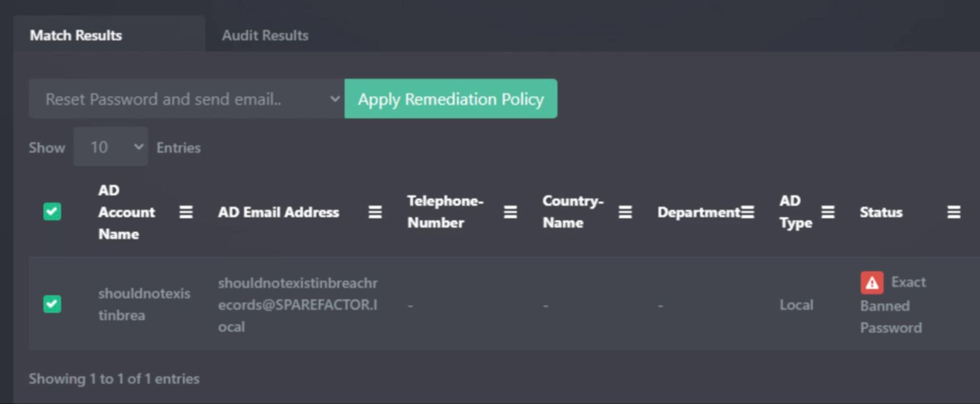Screen dimensions: 980x404
Task: Switch to the Audit Results tab
Action: click(265, 35)
